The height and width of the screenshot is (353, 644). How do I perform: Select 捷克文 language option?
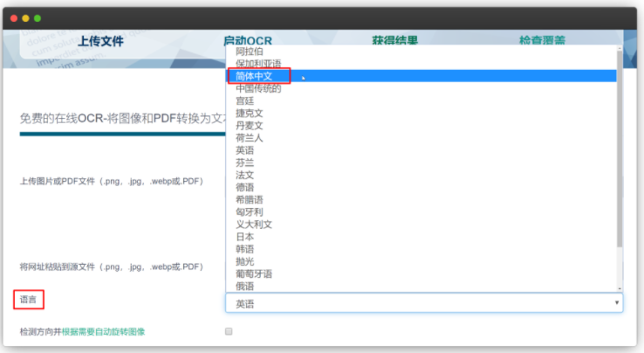click(x=421, y=113)
